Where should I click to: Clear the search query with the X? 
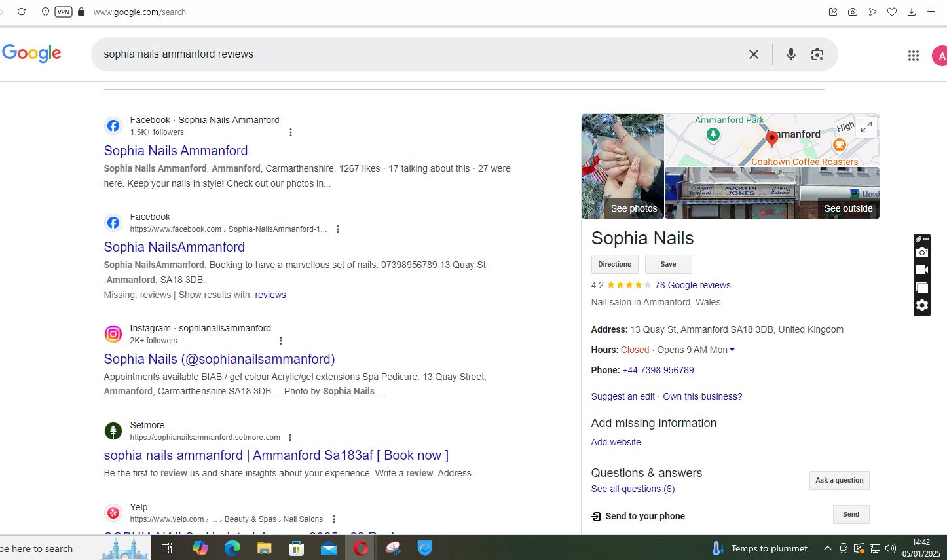pyautogui.click(x=754, y=54)
